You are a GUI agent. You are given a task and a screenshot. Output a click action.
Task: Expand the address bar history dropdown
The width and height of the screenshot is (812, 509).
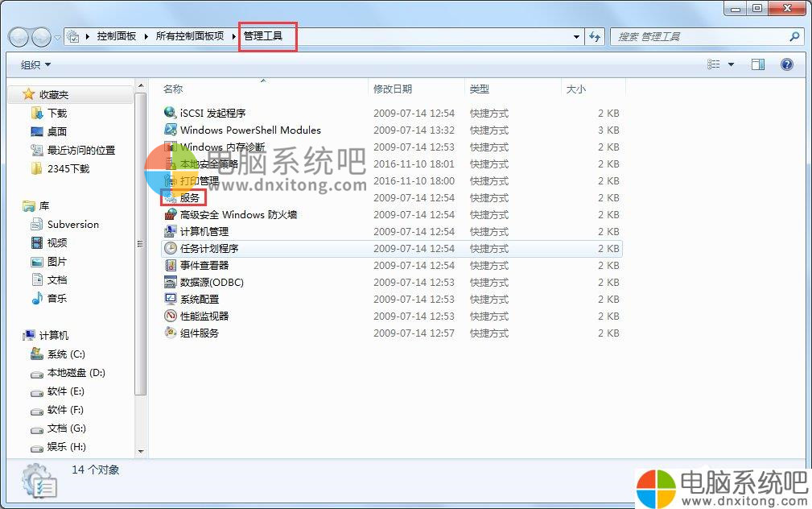[x=576, y=37]
